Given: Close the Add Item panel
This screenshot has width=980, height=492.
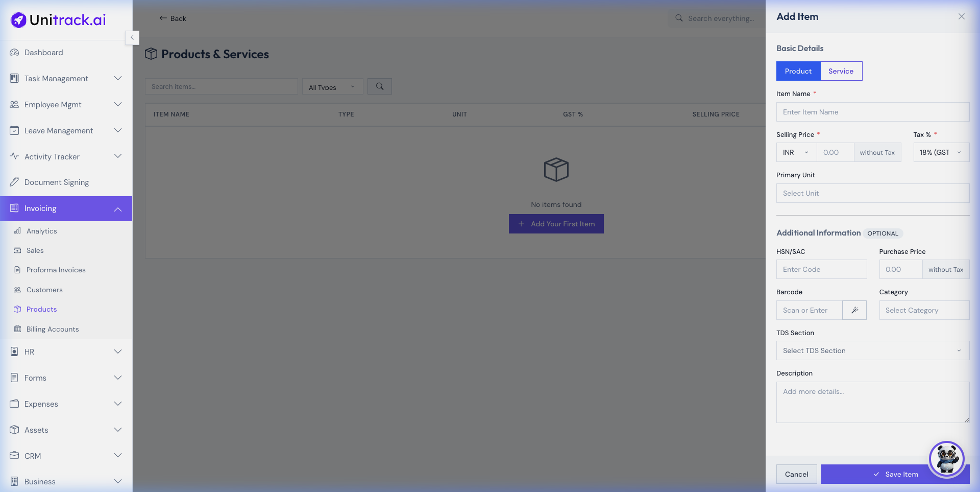Looking at the screenshot, I should [961, 16].
